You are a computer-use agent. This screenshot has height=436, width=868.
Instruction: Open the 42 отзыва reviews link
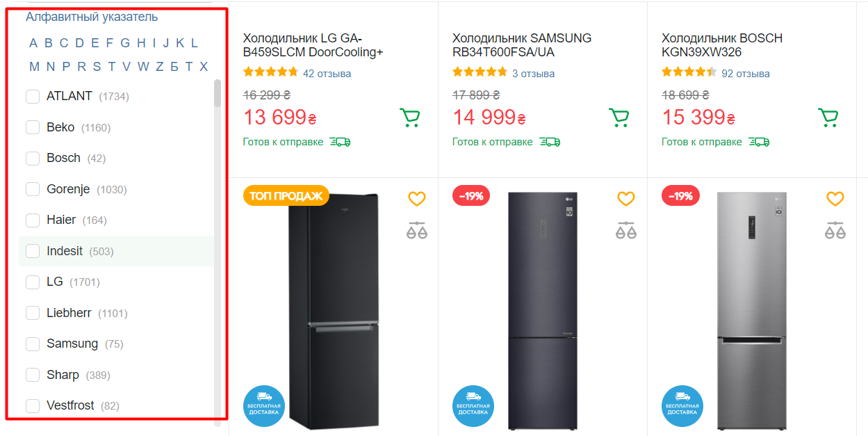click(327, 74)
